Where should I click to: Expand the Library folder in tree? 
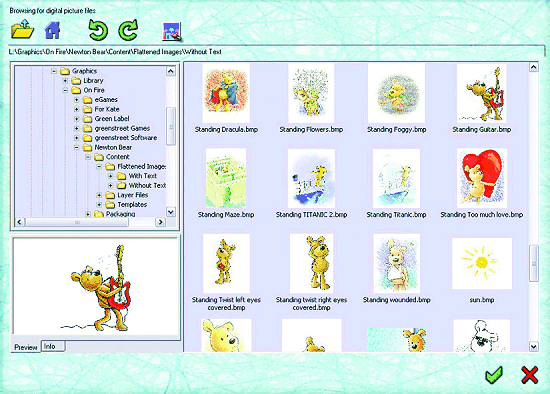point(65,81)
